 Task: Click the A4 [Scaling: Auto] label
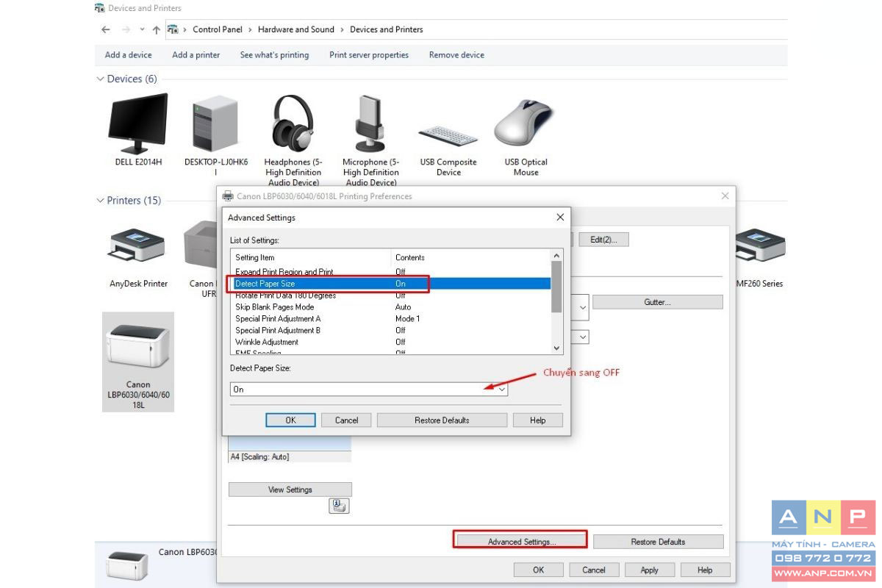coord(260,457)
